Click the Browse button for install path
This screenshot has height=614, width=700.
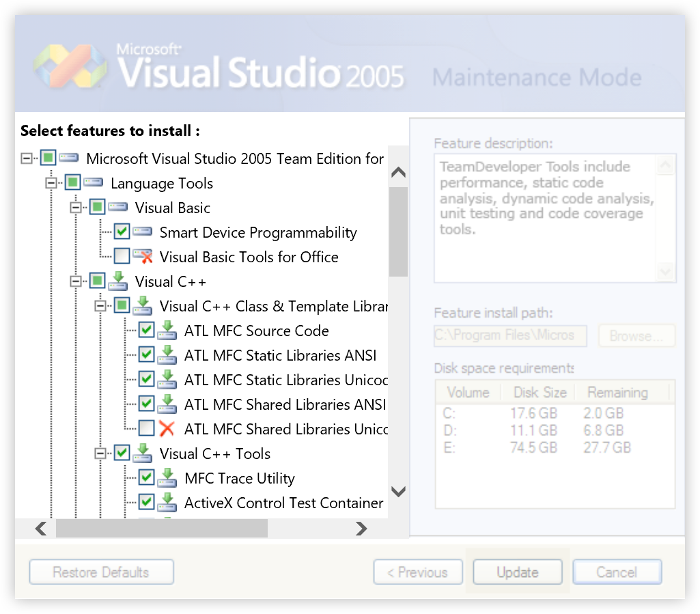click(x=636, y=335)
